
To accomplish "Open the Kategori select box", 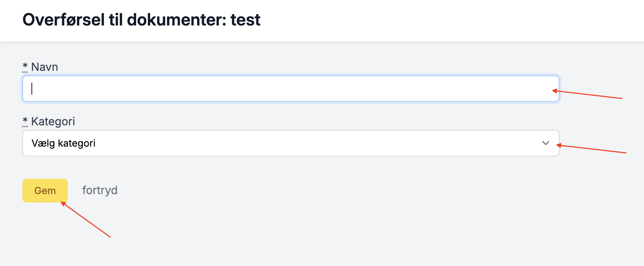I will click(290, 143).
